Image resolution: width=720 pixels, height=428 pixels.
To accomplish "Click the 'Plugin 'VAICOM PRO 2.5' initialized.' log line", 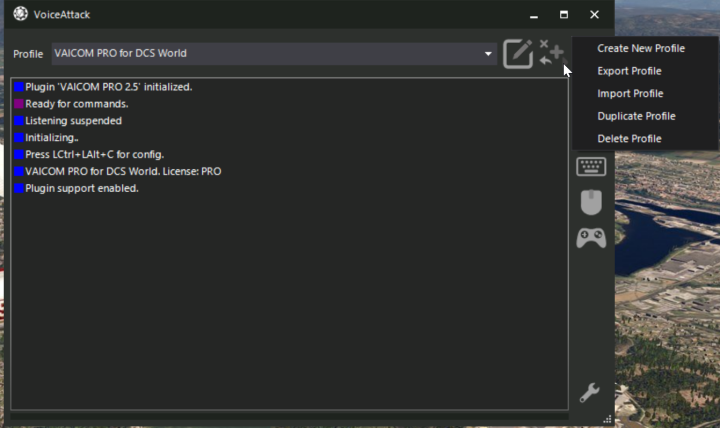I will pyautogui.click(x=108, y=87).
